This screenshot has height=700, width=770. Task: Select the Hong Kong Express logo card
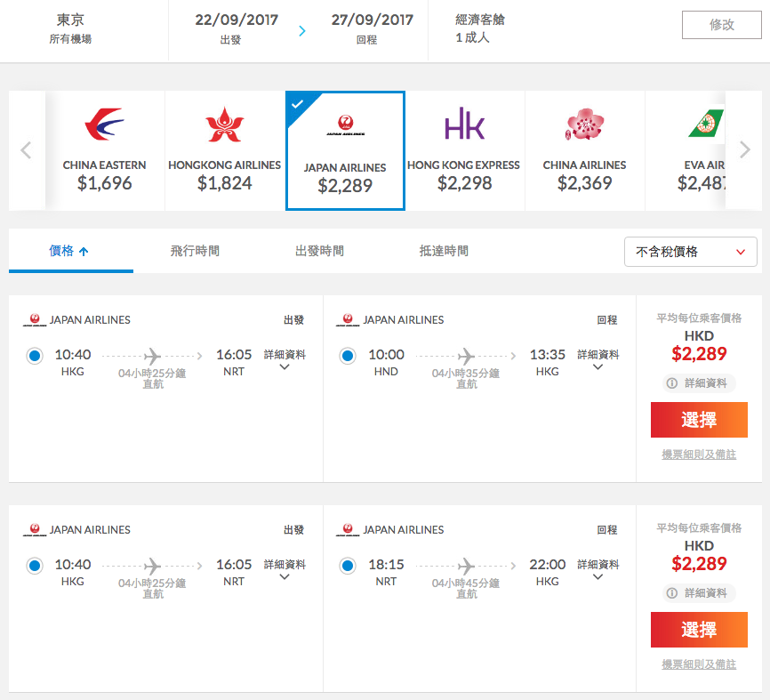click(464, 151)
